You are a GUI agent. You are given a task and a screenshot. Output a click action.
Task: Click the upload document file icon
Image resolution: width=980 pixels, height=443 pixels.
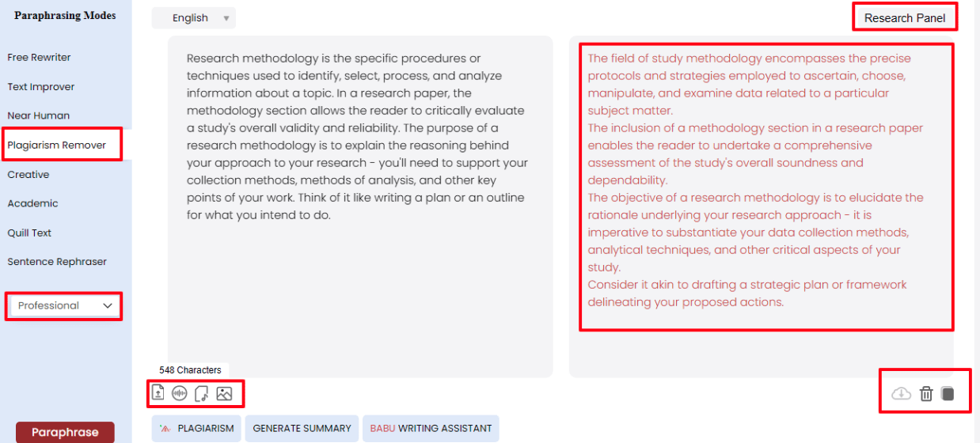(158, 393)
